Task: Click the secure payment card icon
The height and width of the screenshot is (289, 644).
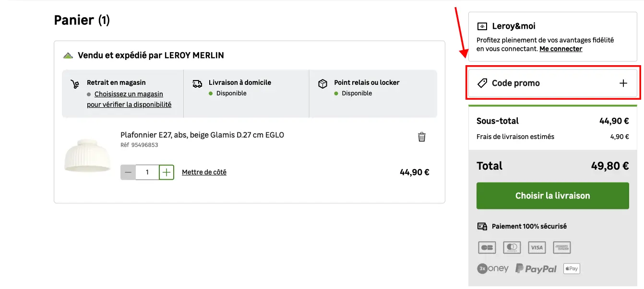Action: [481, 226]
